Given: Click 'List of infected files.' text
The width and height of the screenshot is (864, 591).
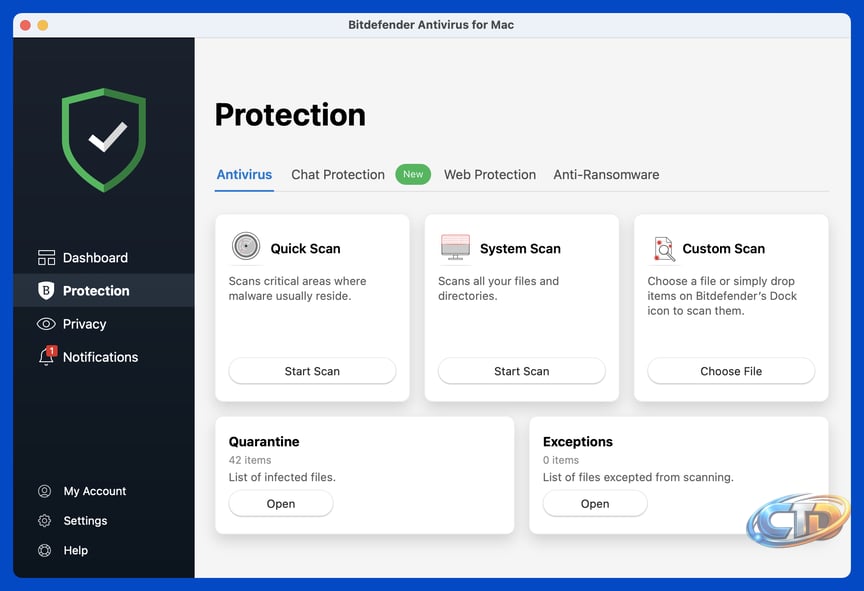Looking at the screenshot, I should [x=282, y=477].
